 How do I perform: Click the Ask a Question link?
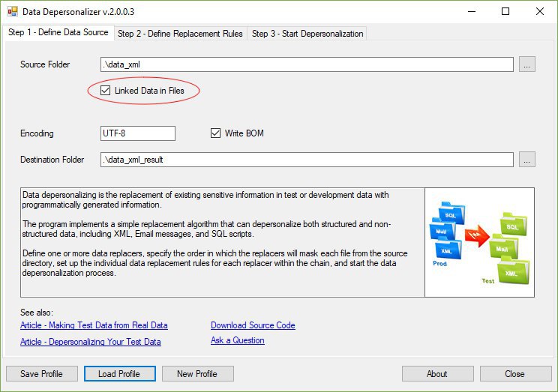click(x=237, y=340)
